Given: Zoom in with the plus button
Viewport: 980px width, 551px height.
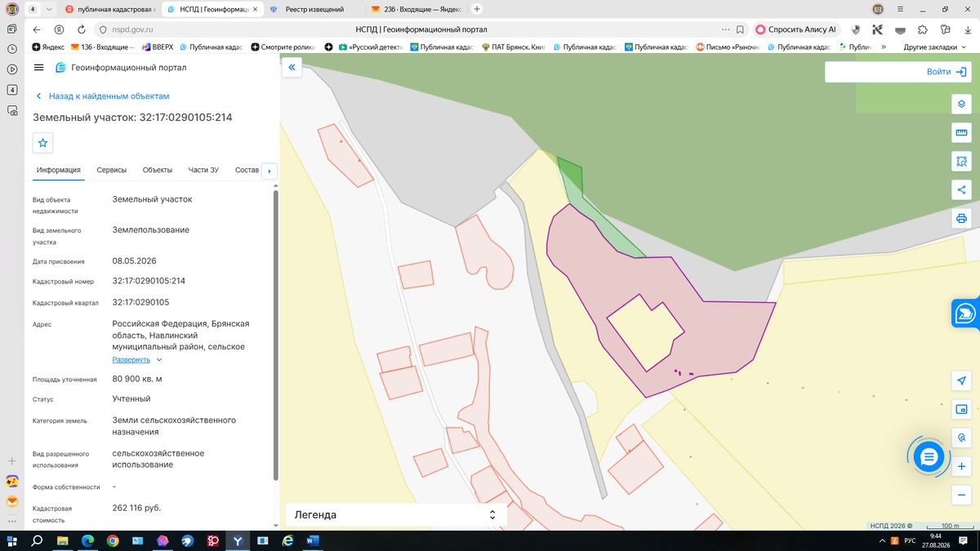Looking at the screenshot, I should pyautogui.click(x=961, y=466).
